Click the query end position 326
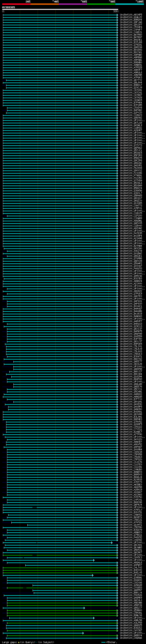146x644 pixels. tap(115, 11)
